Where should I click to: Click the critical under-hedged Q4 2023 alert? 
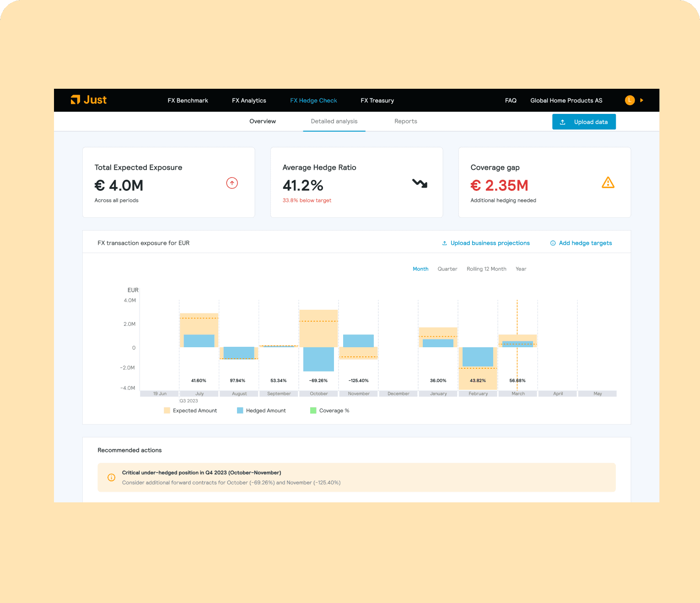(x=356, y=477)
